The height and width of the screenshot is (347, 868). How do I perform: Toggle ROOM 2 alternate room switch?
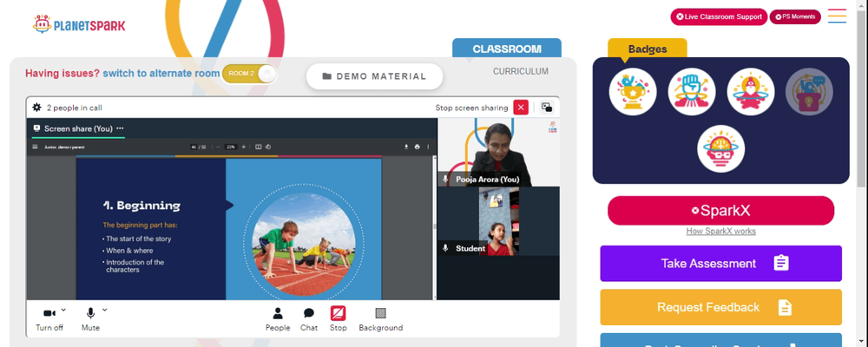(249, 74)
